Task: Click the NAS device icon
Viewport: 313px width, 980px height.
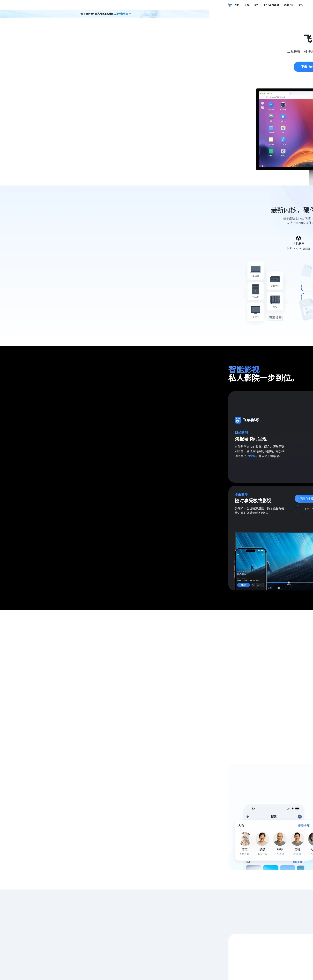Action: pyautogui.click(x=275, y=299)
